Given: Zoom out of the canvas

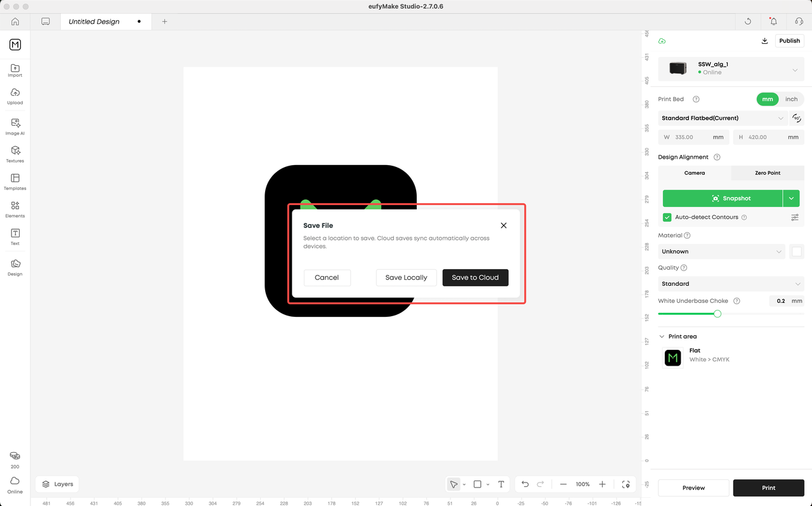Looking at the screenshot, I should 563,484.
